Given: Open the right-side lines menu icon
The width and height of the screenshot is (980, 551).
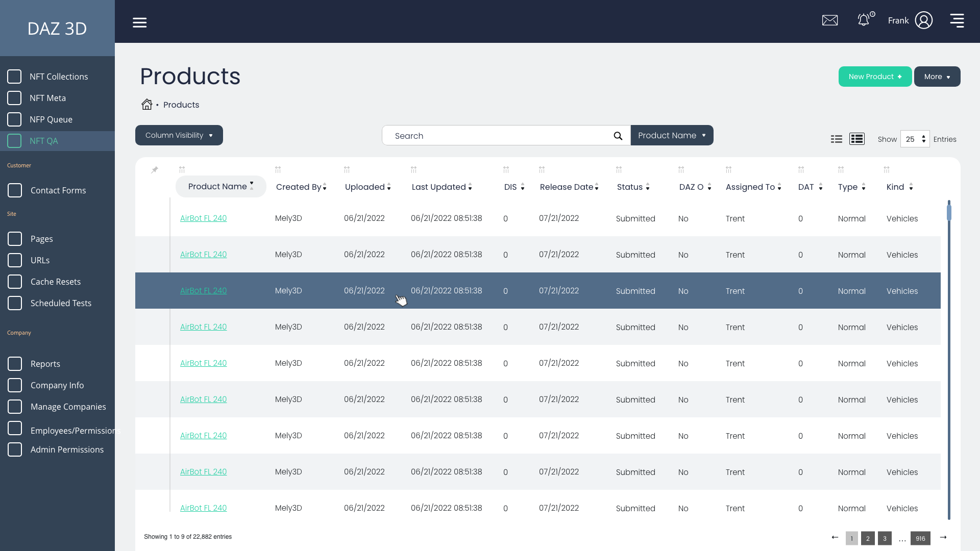Looking at the screenshot, I should coord(957,20).
